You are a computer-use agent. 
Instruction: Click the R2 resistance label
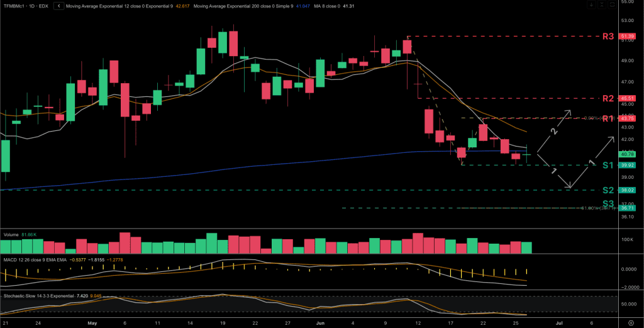tap(608, 99)
